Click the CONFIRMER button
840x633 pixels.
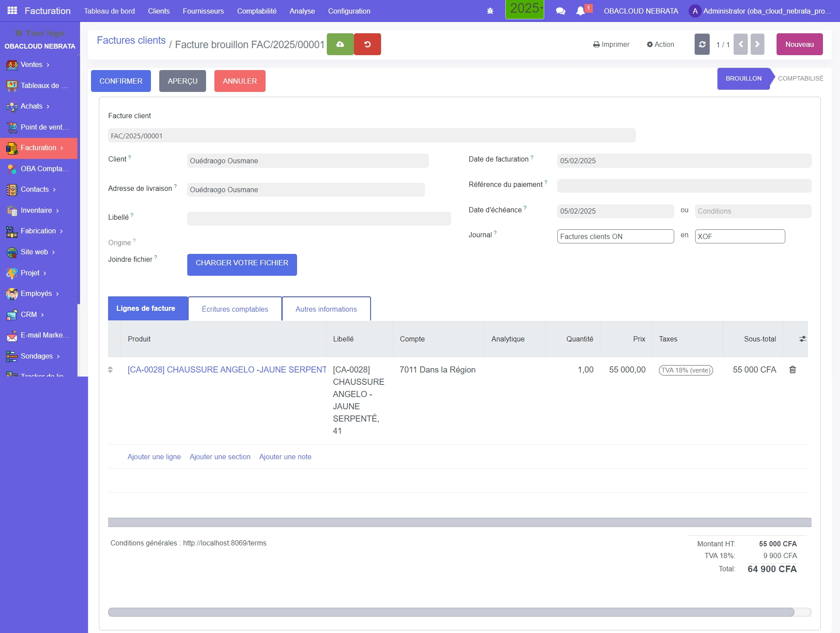(121, 81)
